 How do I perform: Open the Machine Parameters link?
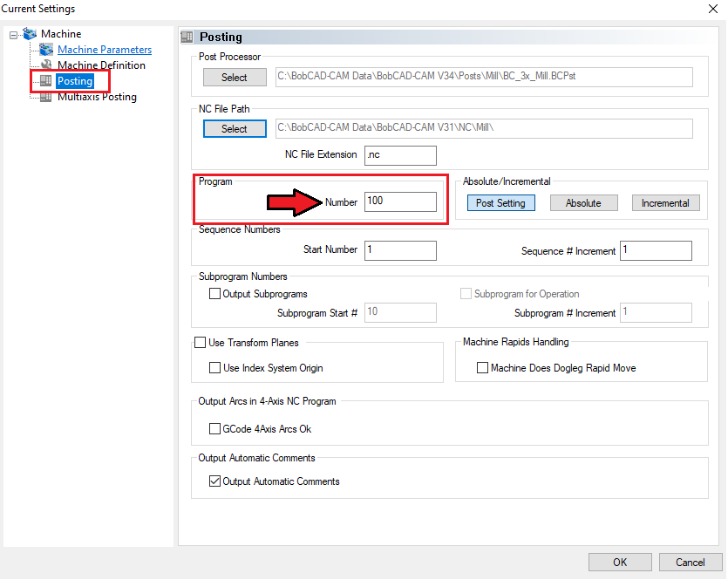[x=104, y=49]
